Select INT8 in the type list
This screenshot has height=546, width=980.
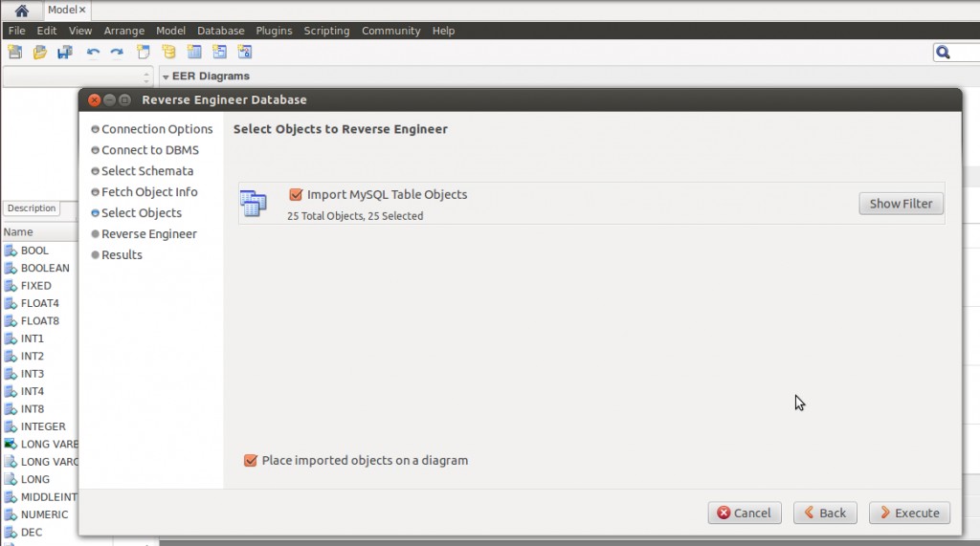pyautogui.click(x=32, y=408)
